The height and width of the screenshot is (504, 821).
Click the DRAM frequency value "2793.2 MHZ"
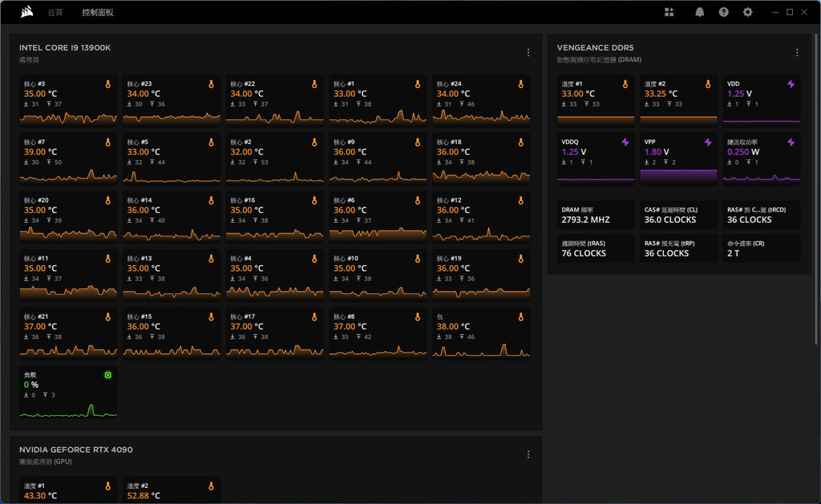point(585,220)
